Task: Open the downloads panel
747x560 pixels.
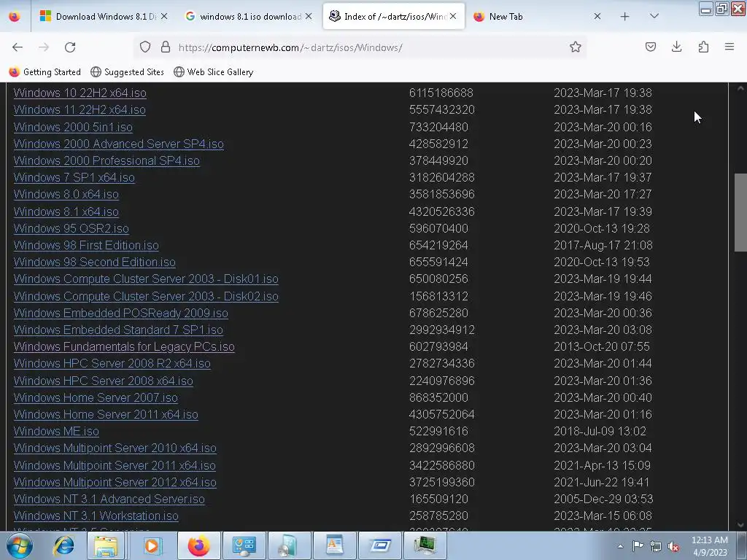Action: (676, 47)
